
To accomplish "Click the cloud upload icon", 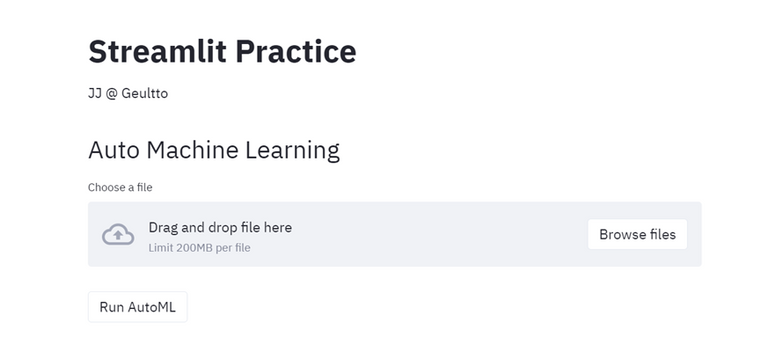I will [x=118, y=234].
